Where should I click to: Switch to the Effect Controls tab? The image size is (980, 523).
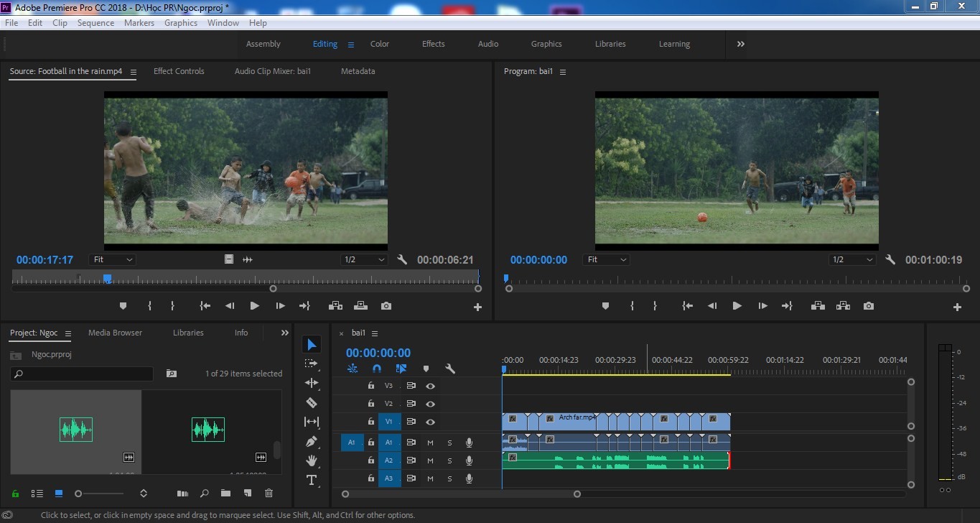click(x=179, y=71)
